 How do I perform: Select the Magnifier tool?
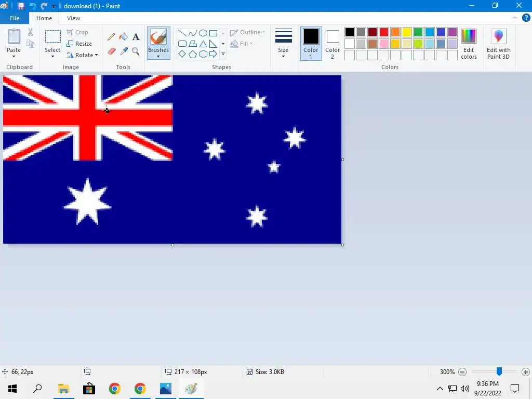[x=136, y=51]
